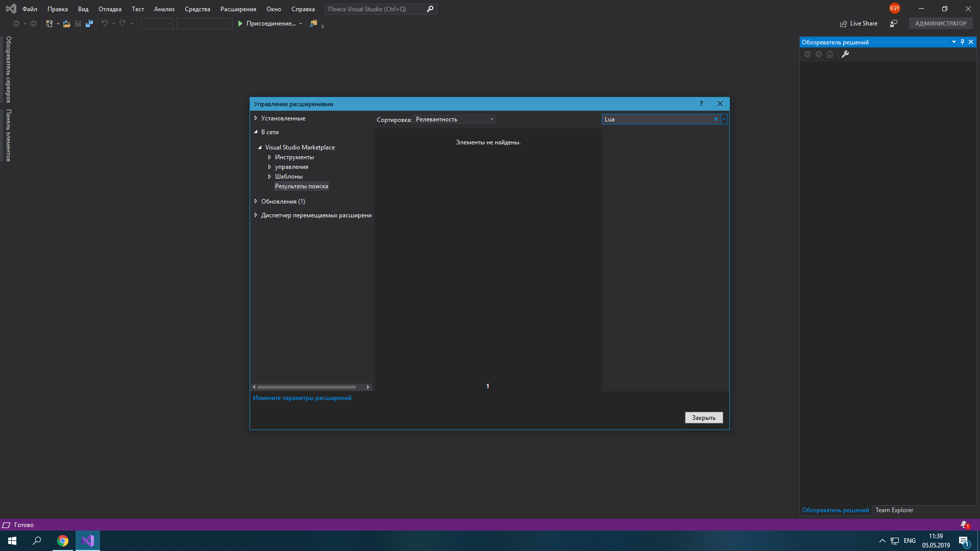The width and height of the screenshot is (980, 551).
Task: Click the Измените параметры расширений link
Action: pyautogui.click(x=302, y=397)
